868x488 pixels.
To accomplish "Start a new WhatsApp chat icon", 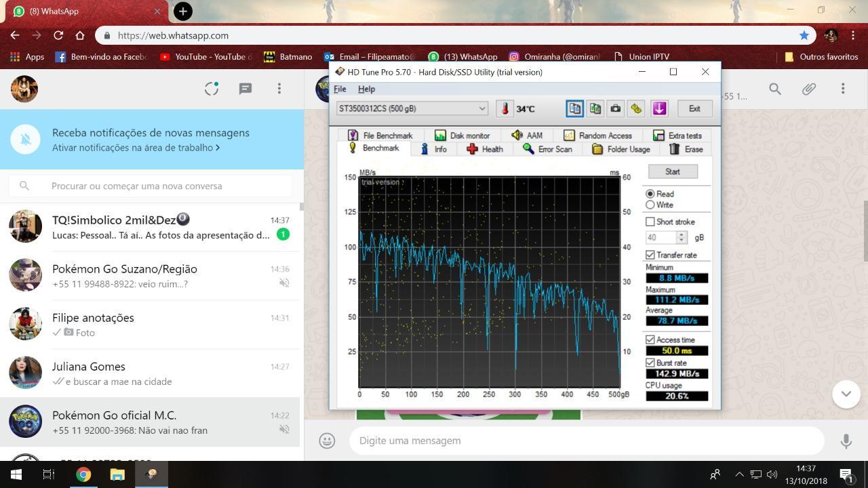I will pyautogui.click(x=245, y=88).
